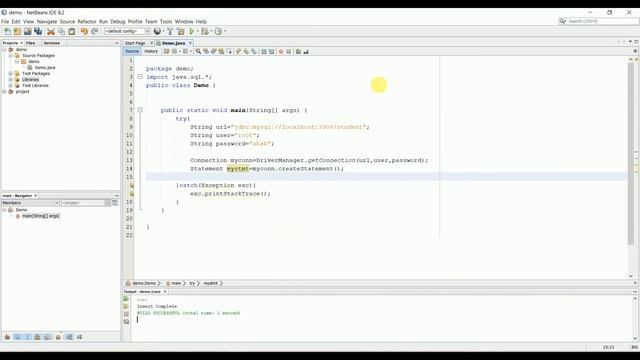
Task: Toggle Show Fields filter in Navigator bottom bar
Action: pyautogui.click(x=17, y=337)
